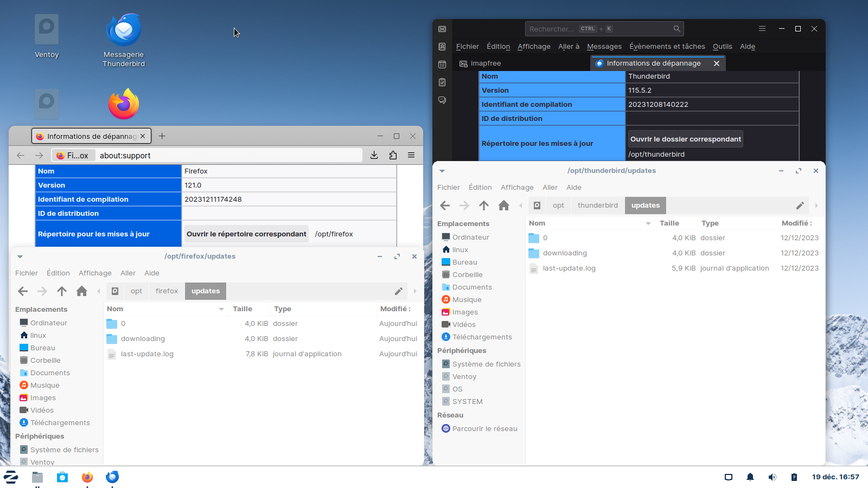This screenshot has height=488, width=868.
Task: Toggle volume speaker icon in system tray
Action: click(772, 477)
